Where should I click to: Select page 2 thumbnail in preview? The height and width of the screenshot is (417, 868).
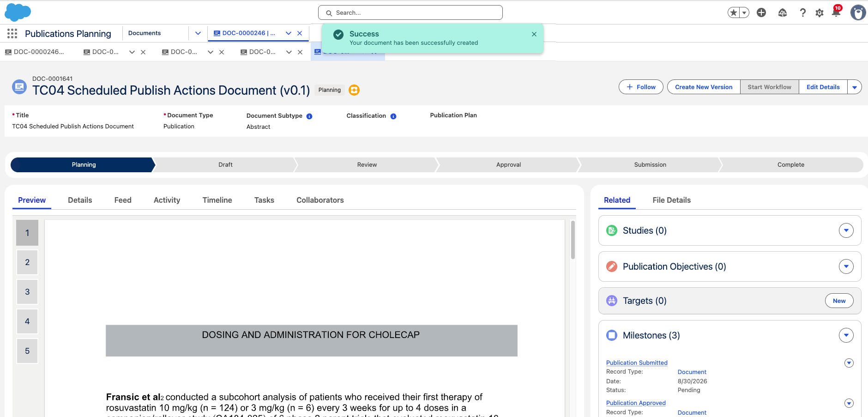(27, 262)
